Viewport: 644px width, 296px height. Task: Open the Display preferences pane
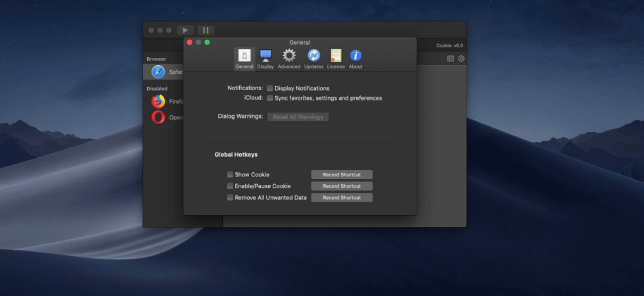point(265,59)
